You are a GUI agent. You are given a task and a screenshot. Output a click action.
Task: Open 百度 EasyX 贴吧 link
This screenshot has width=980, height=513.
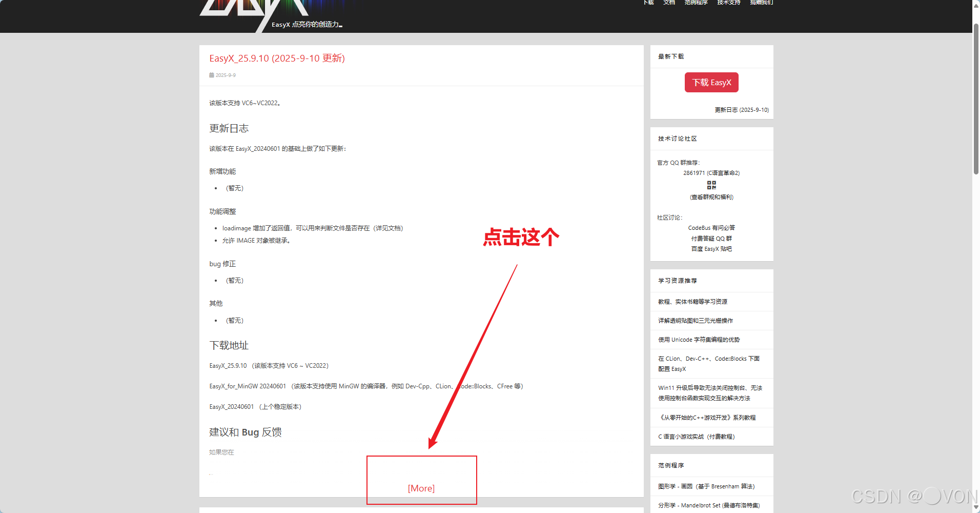[x=711, y=249]
